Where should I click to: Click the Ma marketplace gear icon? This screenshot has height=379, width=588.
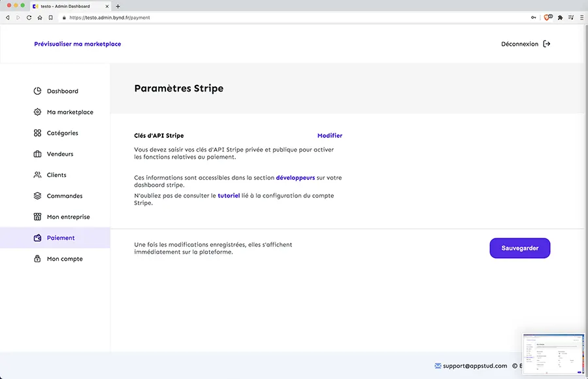coord(37,112)
